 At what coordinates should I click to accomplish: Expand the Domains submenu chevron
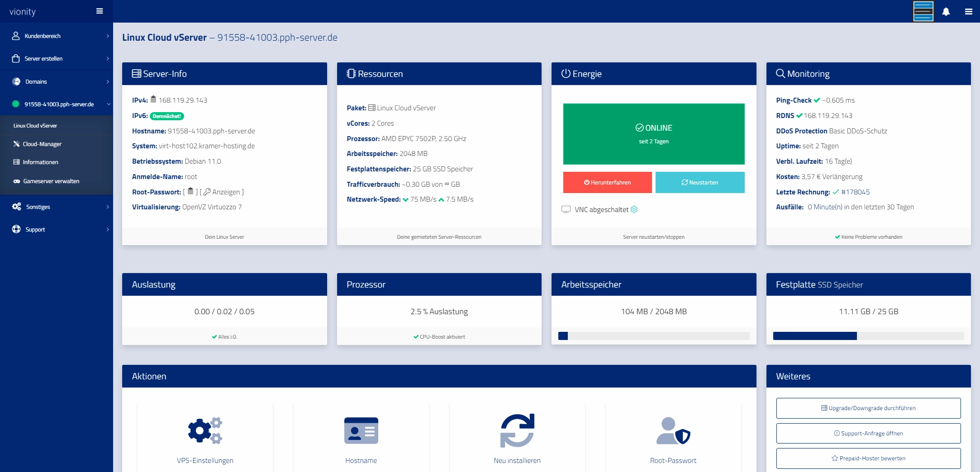coord(108,81)
